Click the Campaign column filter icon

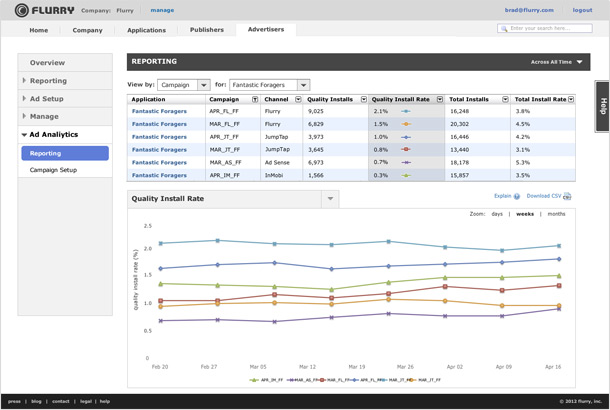[x=255, y=100]
